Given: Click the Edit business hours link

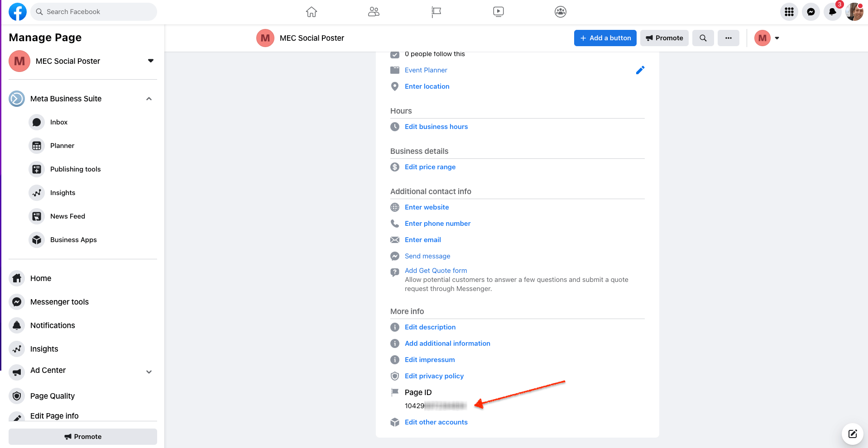Looking at the screenshot, I should coord(436,127).
